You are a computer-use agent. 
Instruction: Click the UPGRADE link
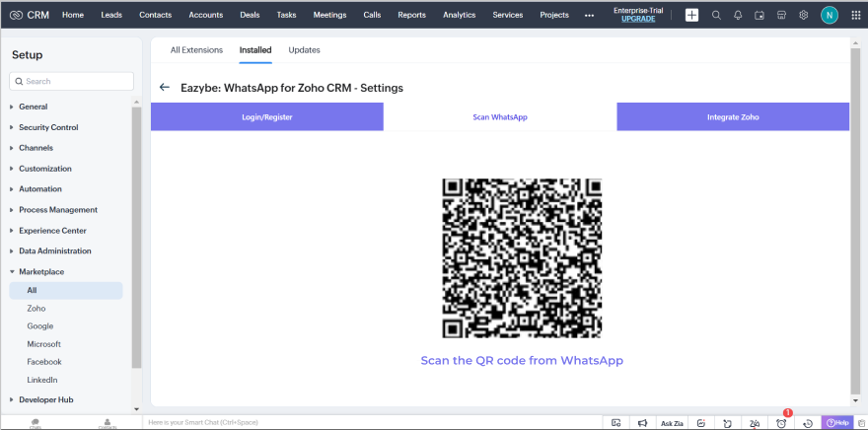pos(638,19)
